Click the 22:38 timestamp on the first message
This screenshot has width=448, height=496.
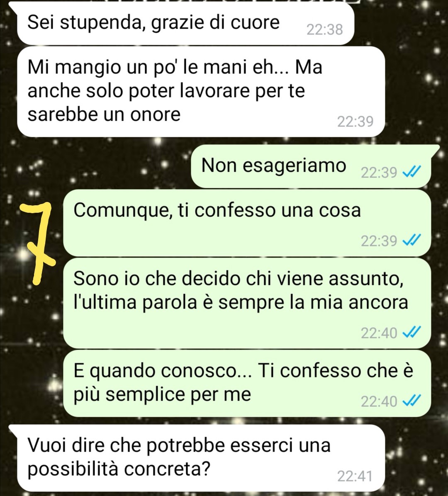pos(325,29)
